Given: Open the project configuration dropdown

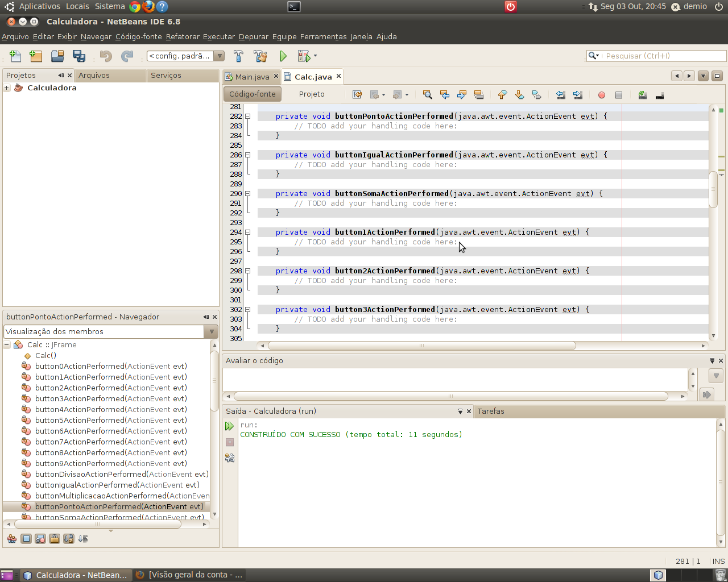Looking at the screenshot, I should pos(219,56).
